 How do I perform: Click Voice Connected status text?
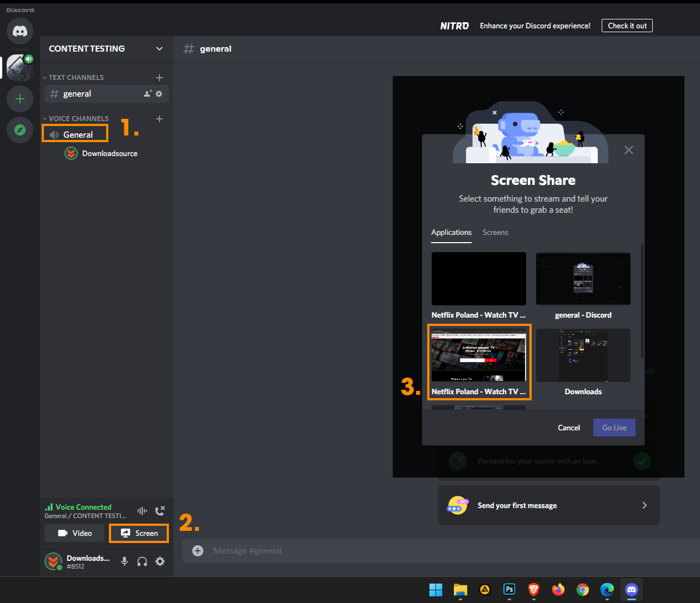pos(83,507)
